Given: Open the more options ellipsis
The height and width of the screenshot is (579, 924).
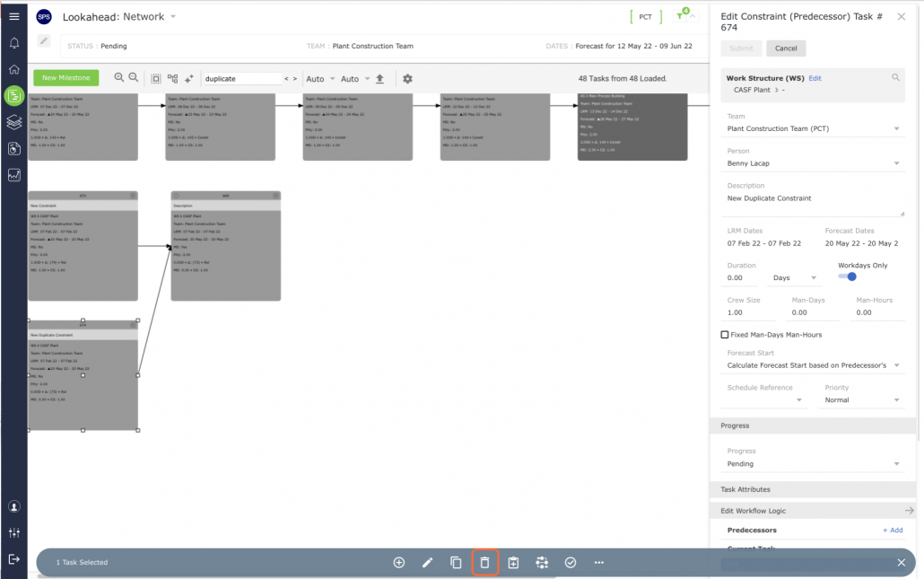Looking at the screenshot, I should [598, 563].
